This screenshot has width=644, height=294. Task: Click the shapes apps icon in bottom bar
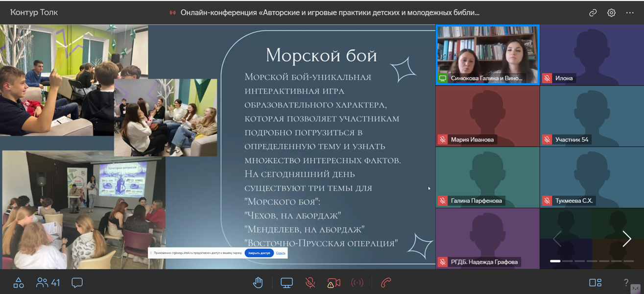18,283
